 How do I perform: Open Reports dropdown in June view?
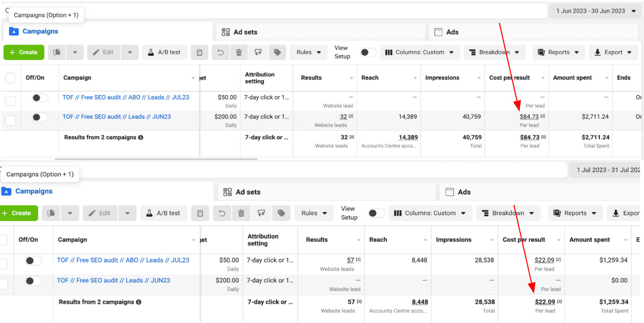559,52
